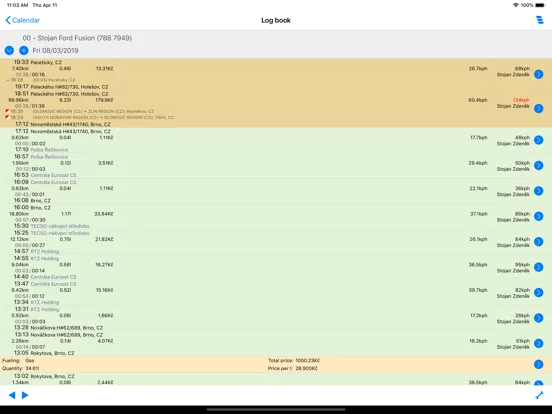
Task: Select the red 134kph maximum speed value
Action: 521,100
